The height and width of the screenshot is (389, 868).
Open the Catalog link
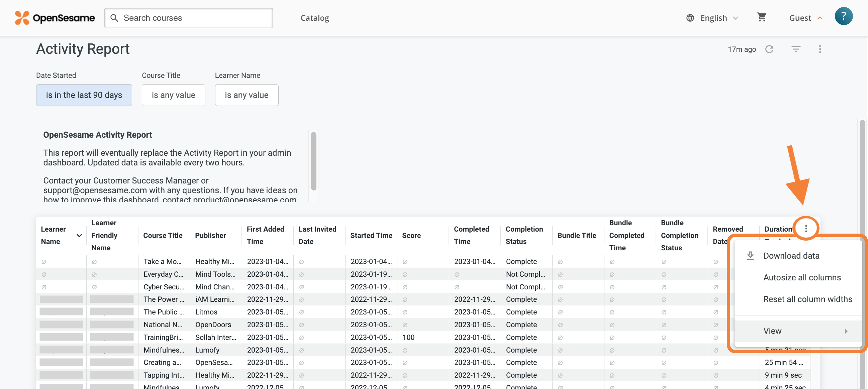click(314, 18)
